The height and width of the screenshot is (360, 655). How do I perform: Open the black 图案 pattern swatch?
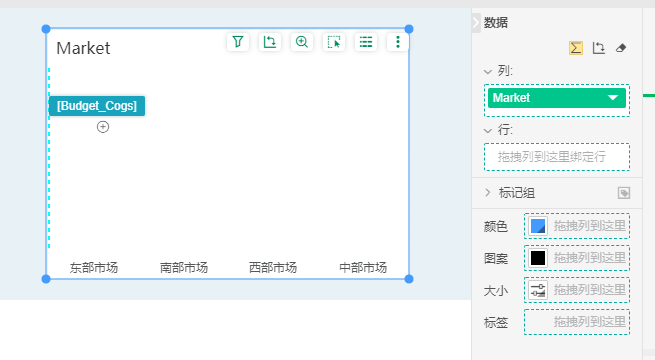coord(538,258)
